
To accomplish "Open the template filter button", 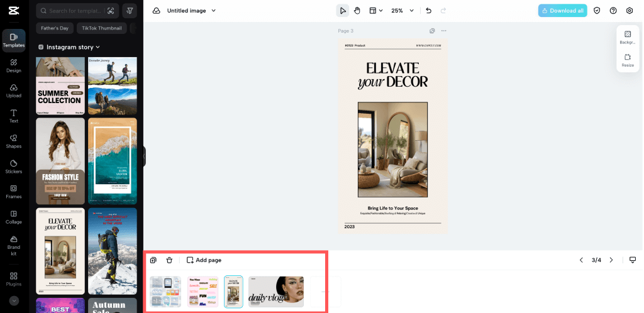I will (x=130, y=11).
